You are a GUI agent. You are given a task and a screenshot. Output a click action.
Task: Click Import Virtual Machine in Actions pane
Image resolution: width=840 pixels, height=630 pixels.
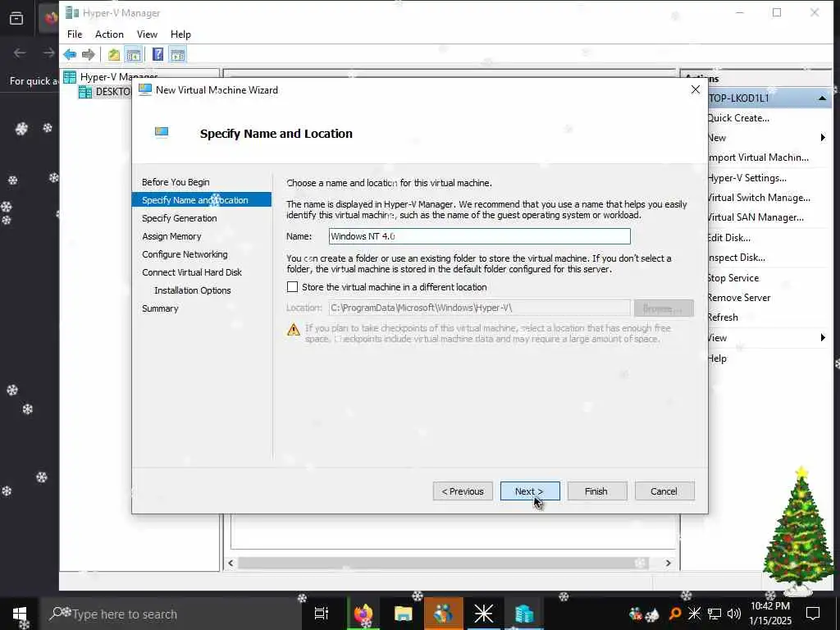click(758, 157)
